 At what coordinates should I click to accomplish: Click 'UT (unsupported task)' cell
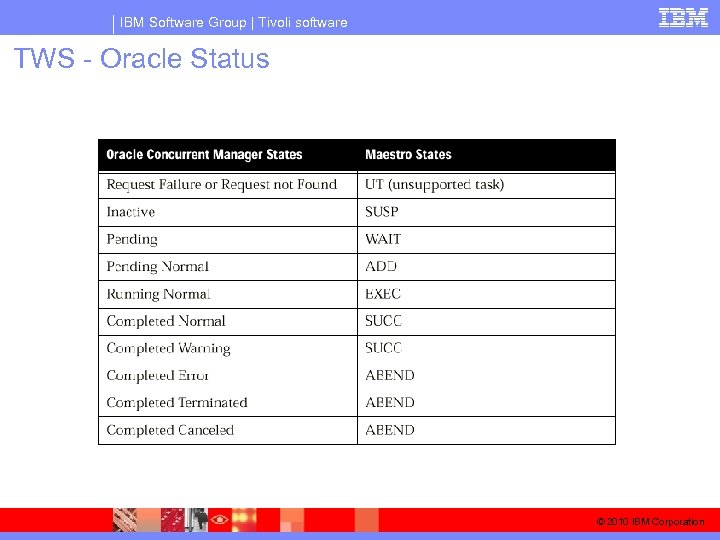(486, 185)
